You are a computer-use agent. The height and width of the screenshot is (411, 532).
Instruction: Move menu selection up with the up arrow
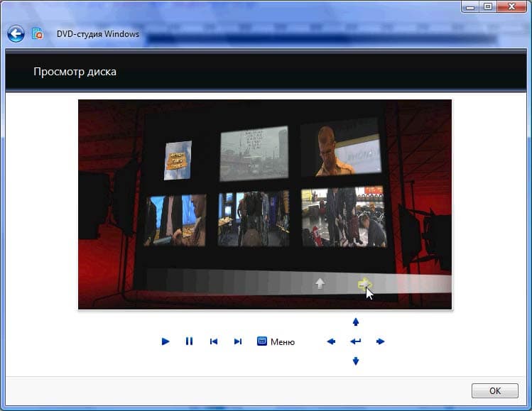click(356, 322)
